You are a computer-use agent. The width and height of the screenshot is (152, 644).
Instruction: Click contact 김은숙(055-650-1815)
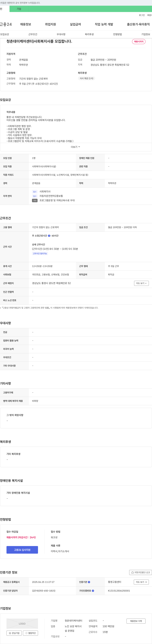click(44, 591)
